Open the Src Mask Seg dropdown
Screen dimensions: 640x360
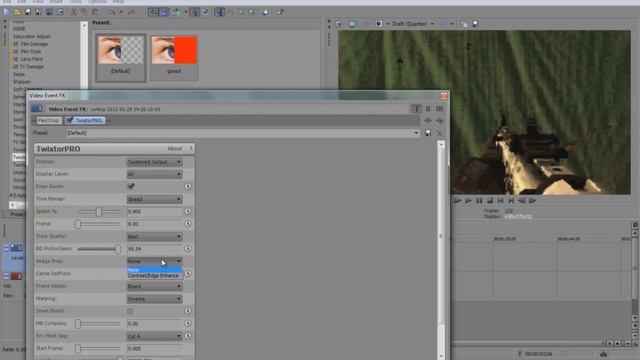pos(154,336)
